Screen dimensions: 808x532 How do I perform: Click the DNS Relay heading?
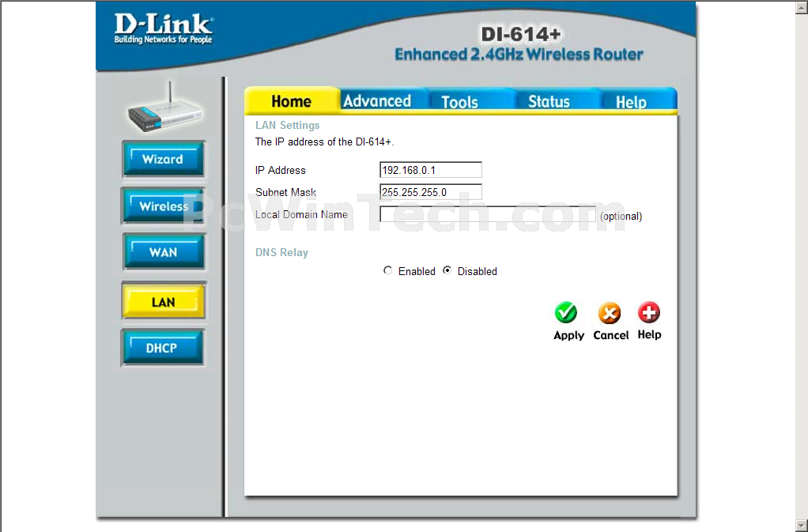(x=282, y=252)
